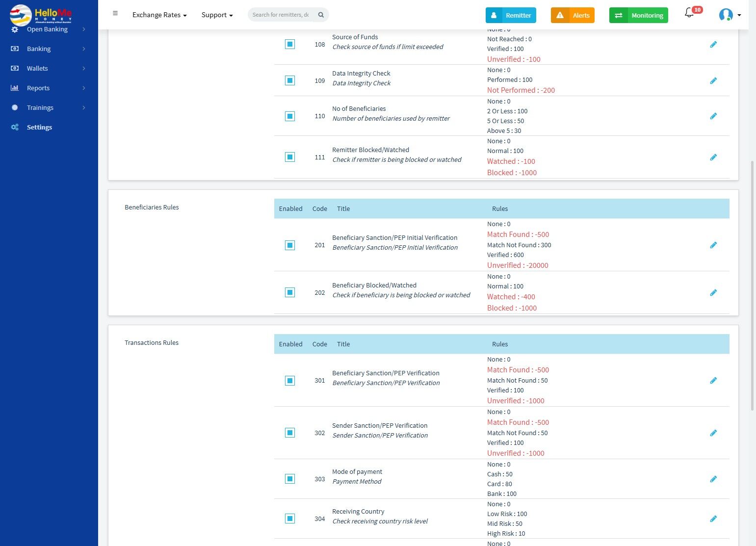
Task: Click the blue Remitter button
Action: 511,15
